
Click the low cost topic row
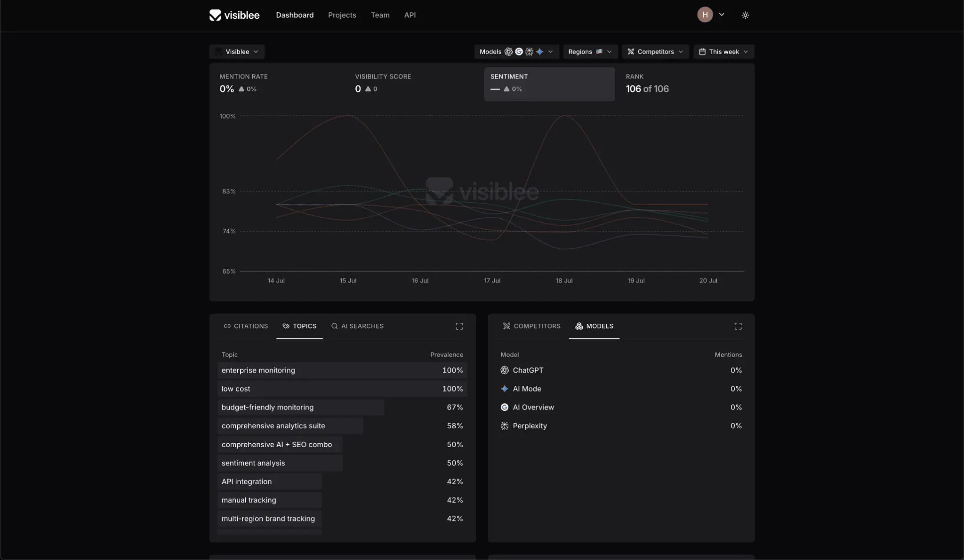[x=342, y=389]
